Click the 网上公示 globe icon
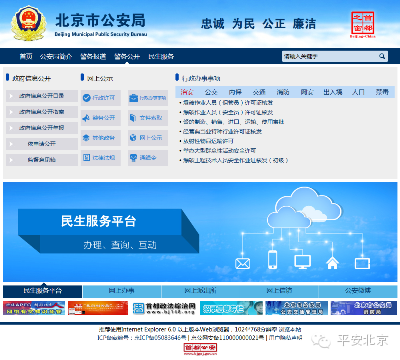 tap(133, 138)
